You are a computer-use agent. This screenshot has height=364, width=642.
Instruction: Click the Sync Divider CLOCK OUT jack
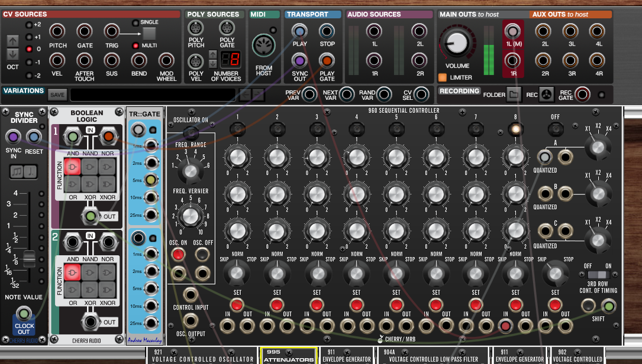tap(24, 314)
